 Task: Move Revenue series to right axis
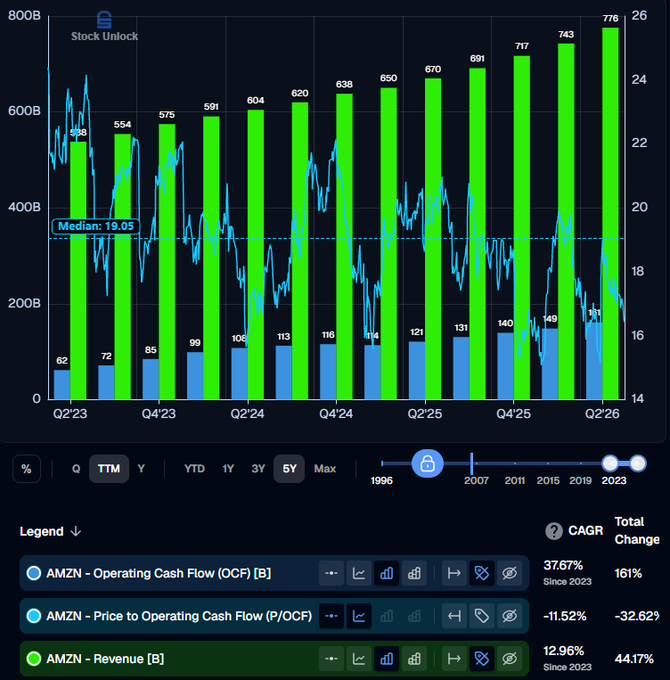click(454, 659)
